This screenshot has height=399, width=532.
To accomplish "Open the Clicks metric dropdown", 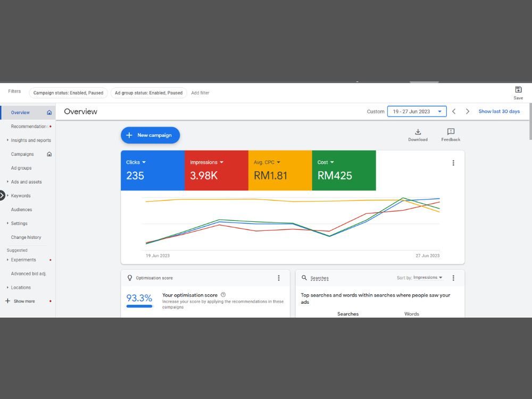I will (136, 162).
